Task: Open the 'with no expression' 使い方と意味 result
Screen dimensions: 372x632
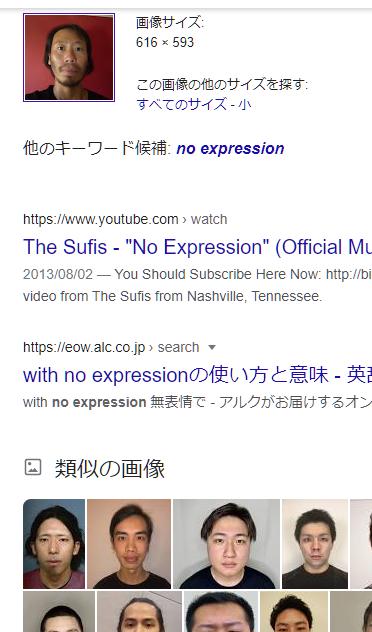Action: click(x=197, y=375)
